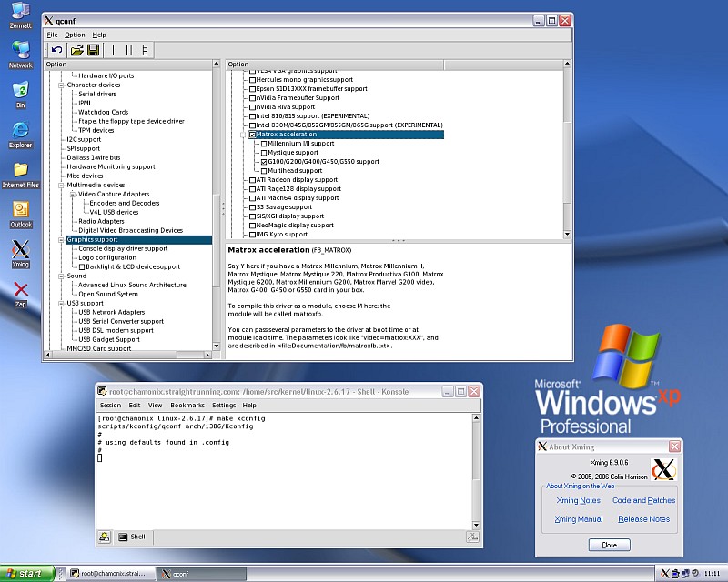Click the new session icon in Konsole

point(105,537)
